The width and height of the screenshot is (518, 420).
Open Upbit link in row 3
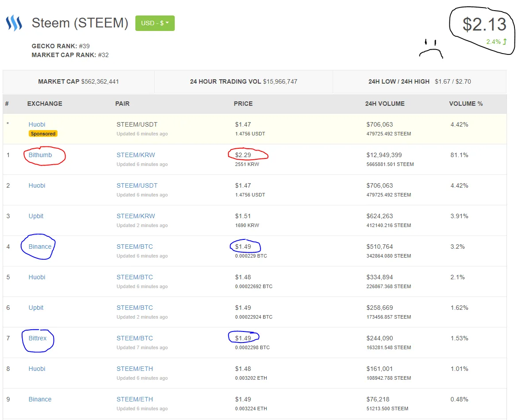36,216
